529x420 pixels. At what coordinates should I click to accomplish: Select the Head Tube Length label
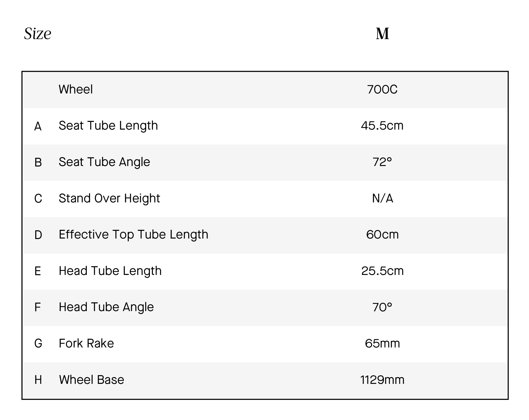(110, 271)
